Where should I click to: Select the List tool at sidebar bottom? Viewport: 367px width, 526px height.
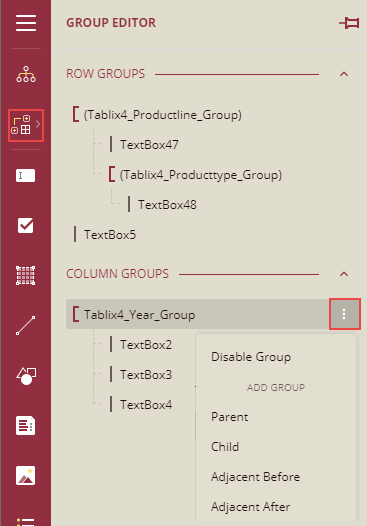click(25, 522)
